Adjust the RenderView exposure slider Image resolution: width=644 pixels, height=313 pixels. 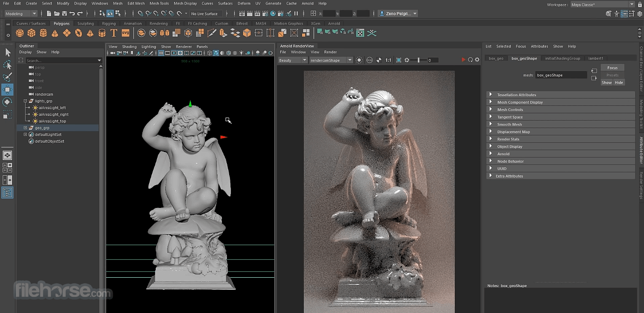click(x=418, y=60)
